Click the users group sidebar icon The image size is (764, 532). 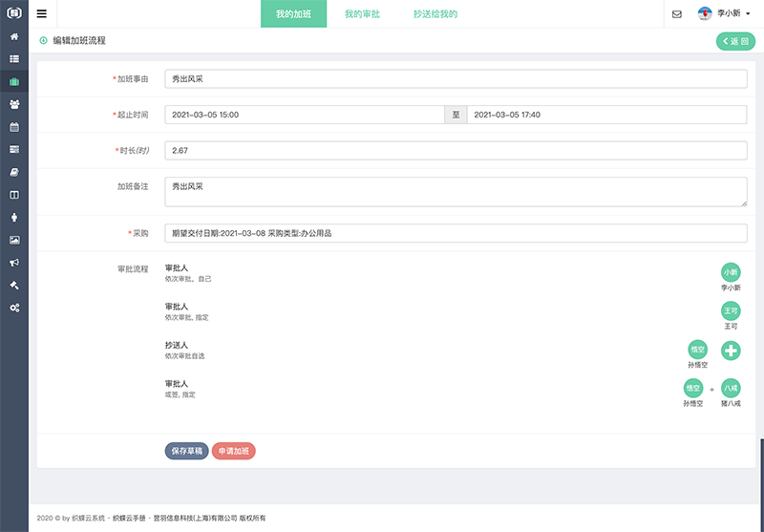[x=14, y=104]
